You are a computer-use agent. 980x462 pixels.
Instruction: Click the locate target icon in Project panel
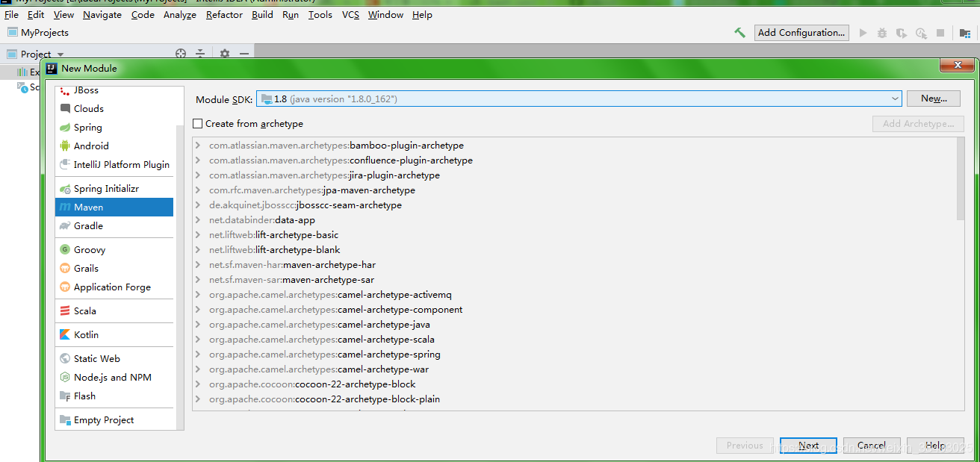click(180, 54)
